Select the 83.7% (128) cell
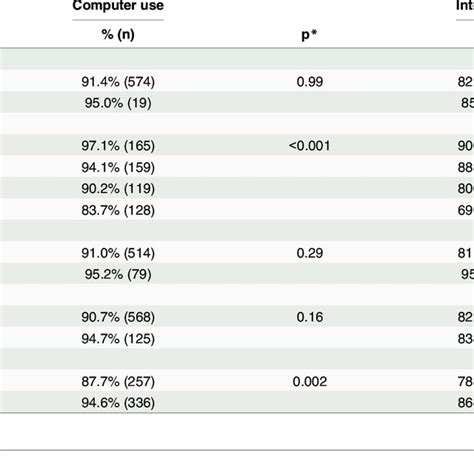 [x=118, y=210]
